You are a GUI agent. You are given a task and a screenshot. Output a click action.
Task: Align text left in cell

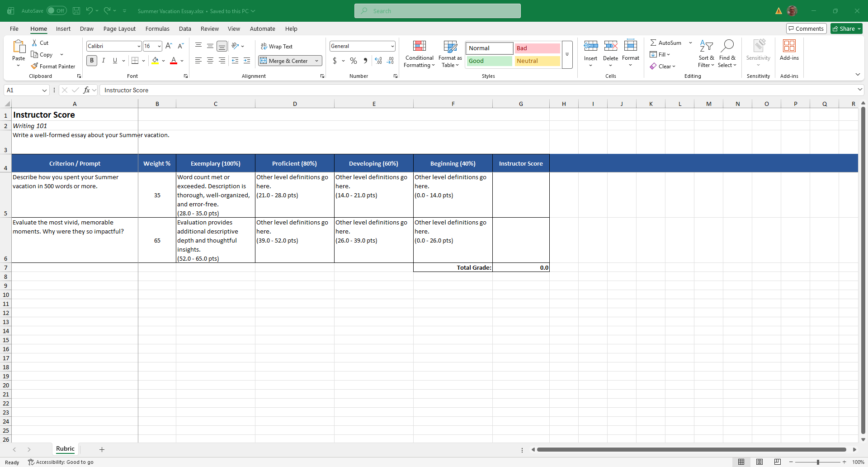tap(198, 61)
